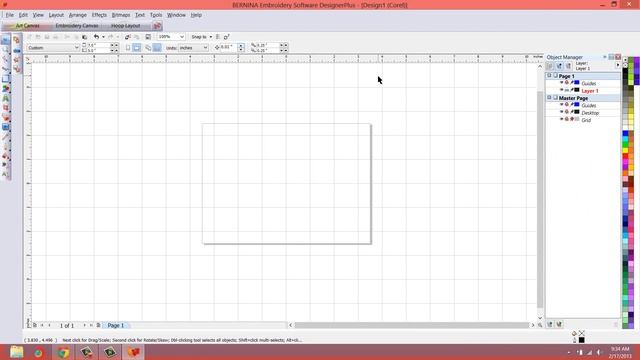Viewport: 640px width, 360px height.
Task: Collapse the Page 1 tree node
Action: 549,76
